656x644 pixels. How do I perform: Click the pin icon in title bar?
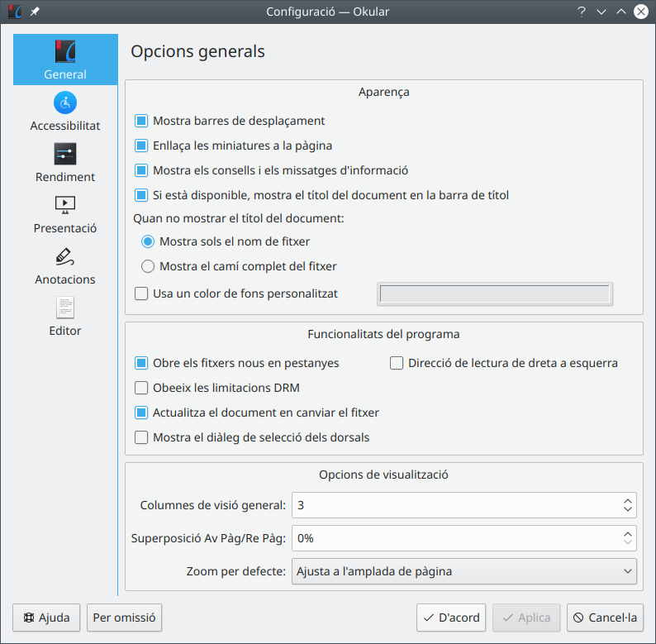coord(34,12)
